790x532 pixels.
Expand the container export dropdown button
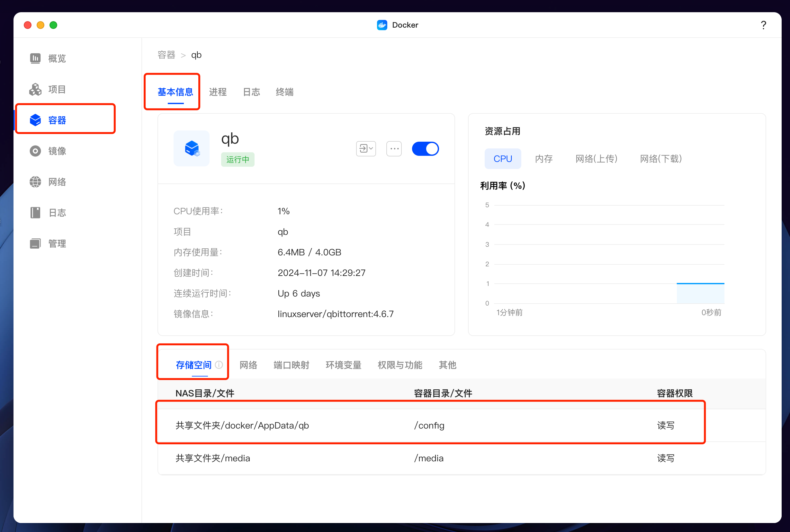pos(366,149)
